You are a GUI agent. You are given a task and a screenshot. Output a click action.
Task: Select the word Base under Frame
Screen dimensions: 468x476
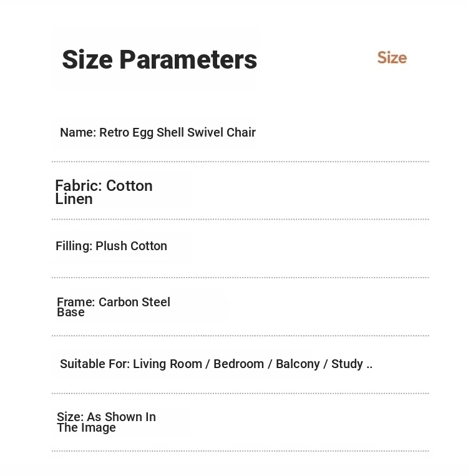(x=71, y=312)
